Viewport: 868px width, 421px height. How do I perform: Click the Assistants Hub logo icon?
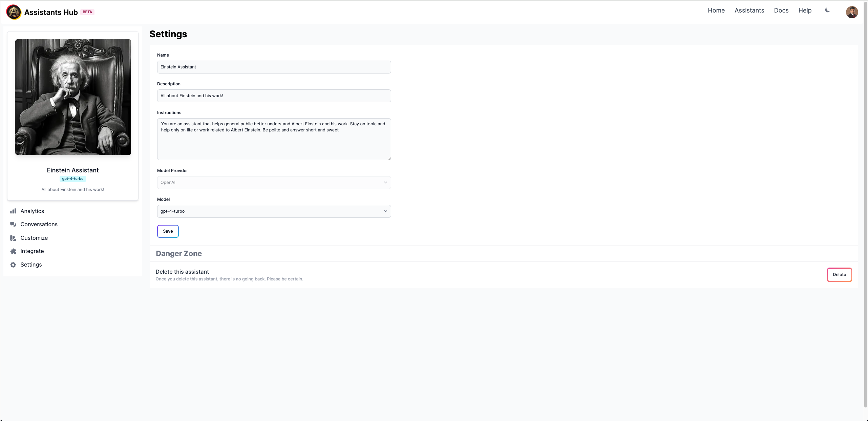coord(14,12)
